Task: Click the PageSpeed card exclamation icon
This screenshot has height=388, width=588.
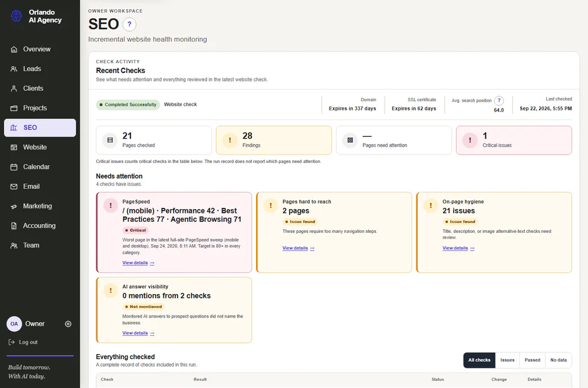Action: coord(111,205)
